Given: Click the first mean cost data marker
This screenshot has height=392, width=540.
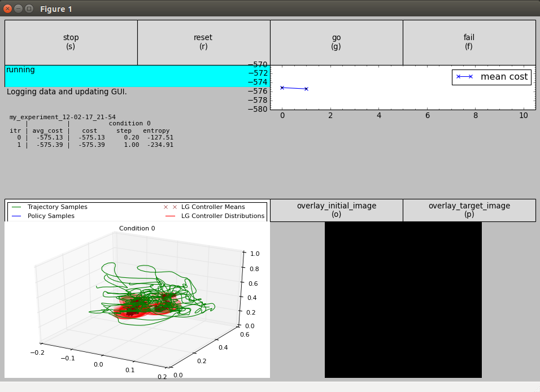Looking at the screenshot, I should [x=282, y=88].
